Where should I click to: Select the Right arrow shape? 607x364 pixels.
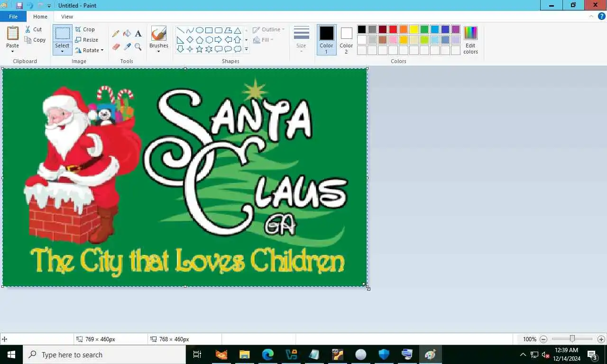[218, 40]
